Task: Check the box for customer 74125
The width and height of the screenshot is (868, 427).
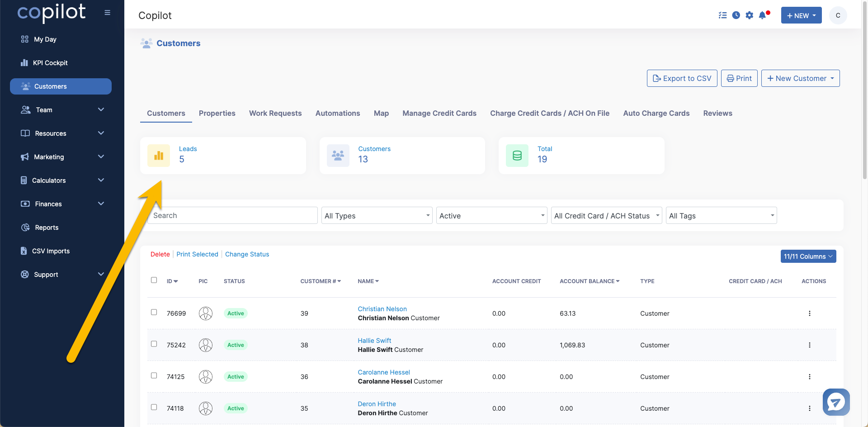Action: click(x=154, y=375)
